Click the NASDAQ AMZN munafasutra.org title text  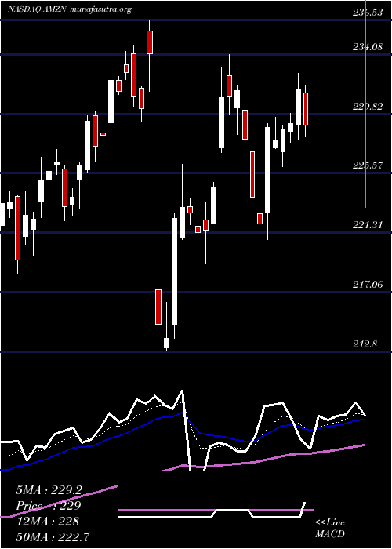coord(70,9)
